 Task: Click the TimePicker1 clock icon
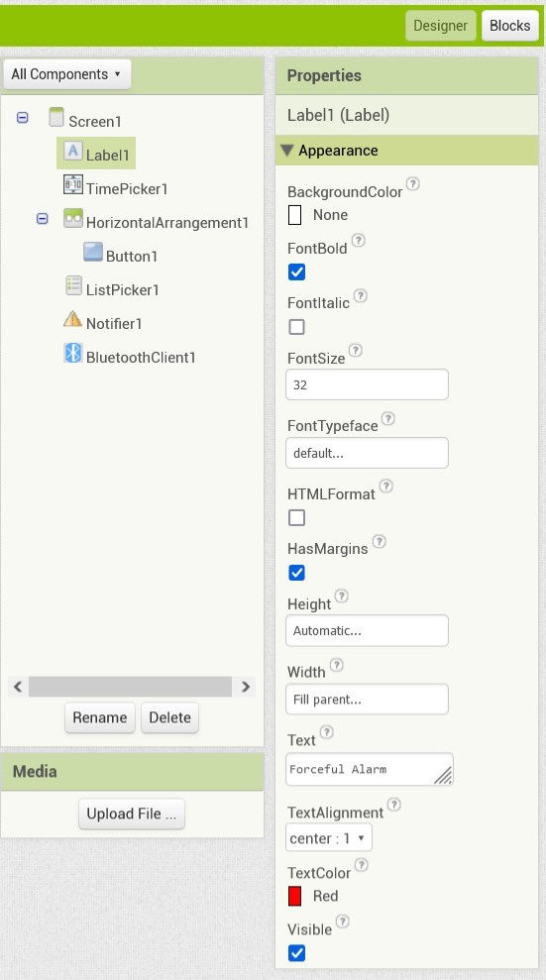coord(73,184)
